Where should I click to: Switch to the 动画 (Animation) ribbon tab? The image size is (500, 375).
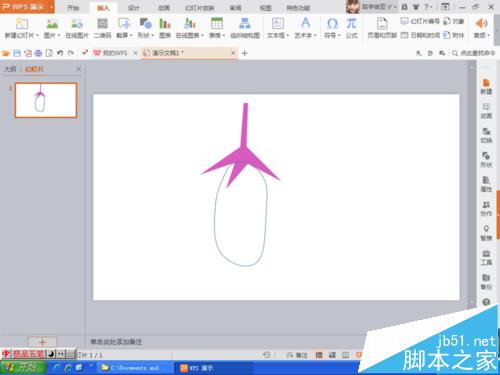(x=164, y=8)
